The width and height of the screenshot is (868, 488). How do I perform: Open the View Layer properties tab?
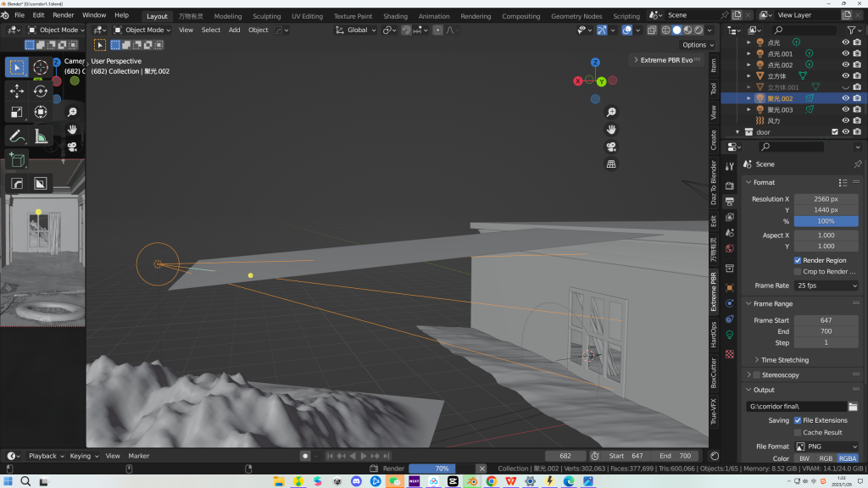pos(730,217)
